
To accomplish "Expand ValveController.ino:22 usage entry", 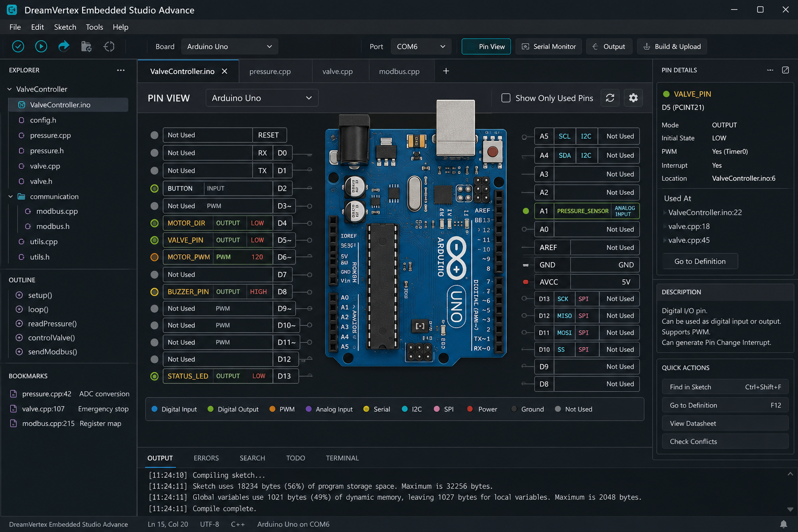I will [665, 212].
